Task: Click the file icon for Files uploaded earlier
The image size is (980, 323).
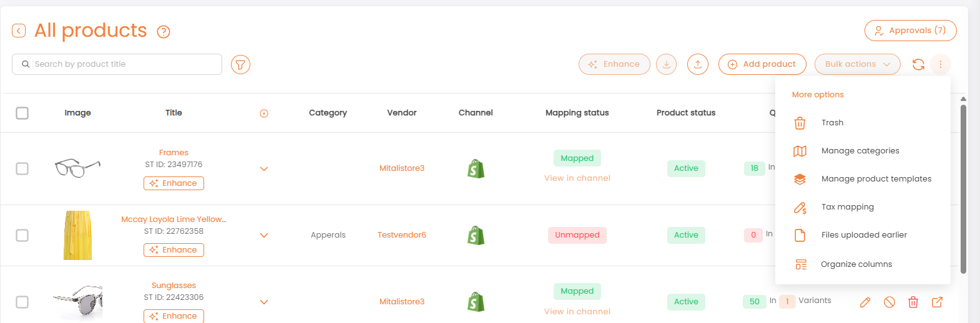Action: click(800, 235)
